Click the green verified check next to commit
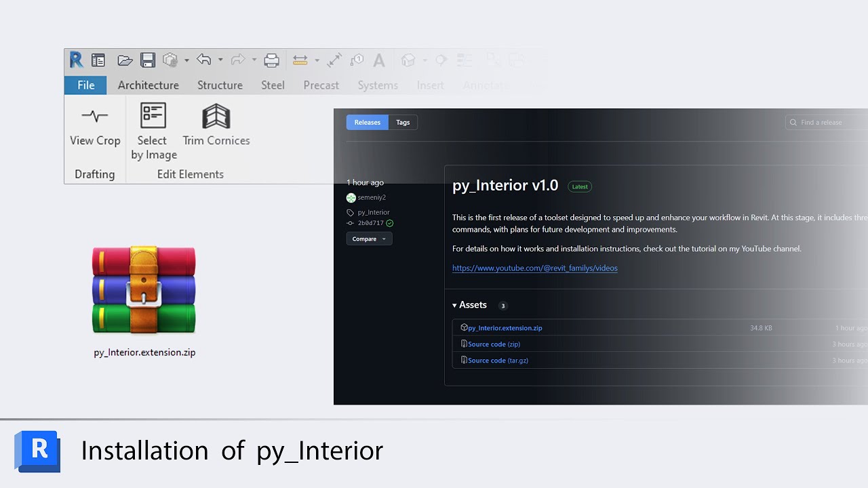 coord(389,223)
